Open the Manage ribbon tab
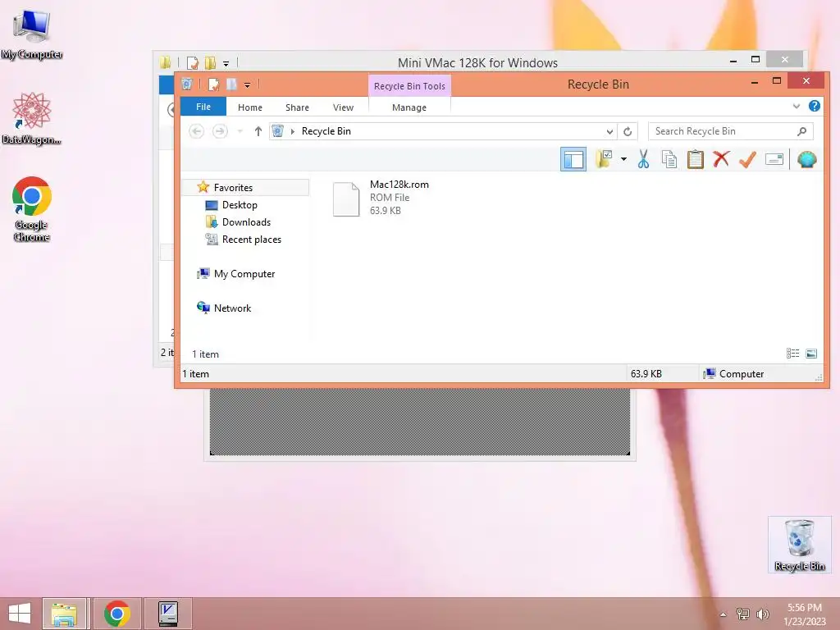This screenshot has width=840, height=630. pyautogui.click(x=409, y=107)
